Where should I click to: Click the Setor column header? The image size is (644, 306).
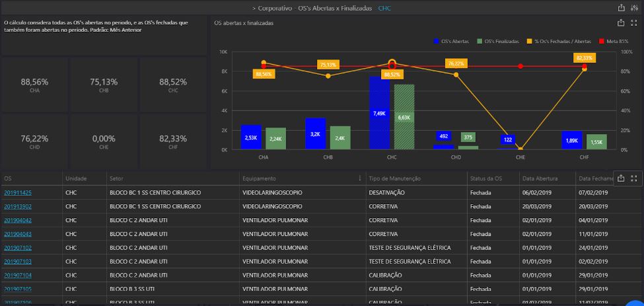116,178
